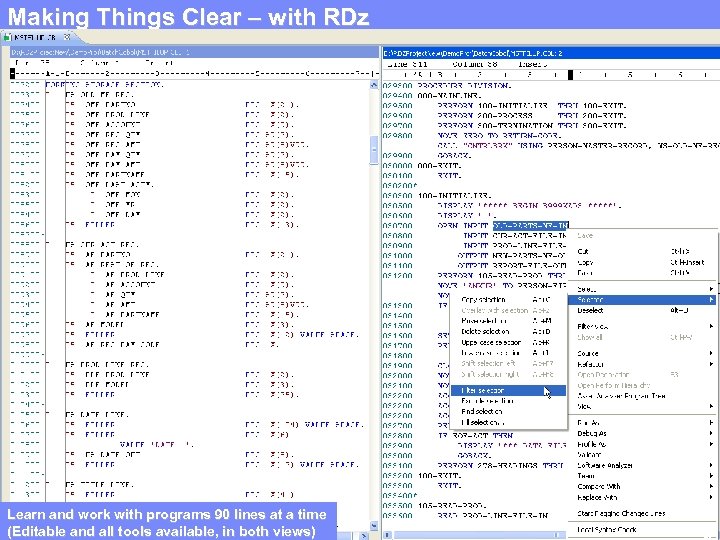The image size is (720, 540).
Task: Click the left editor vertical scrollbar thumb
Action: (x=374, y=149)
